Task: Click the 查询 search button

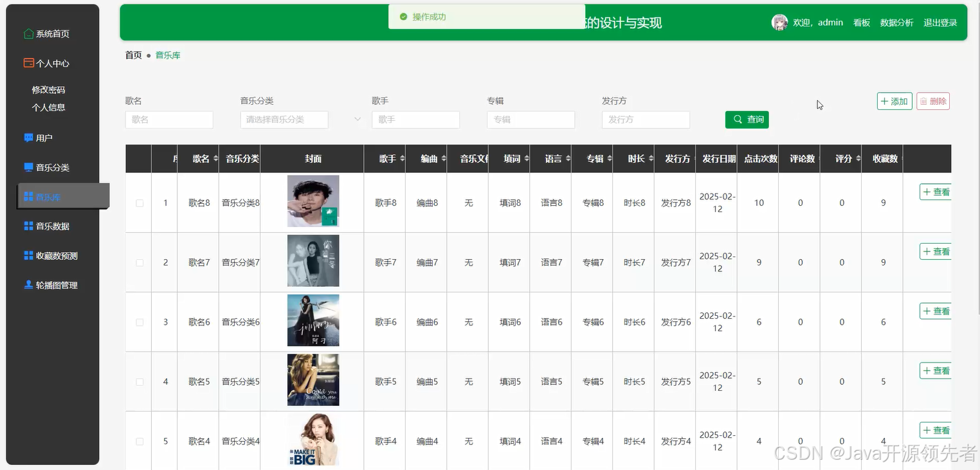Action: pos(747,120)
